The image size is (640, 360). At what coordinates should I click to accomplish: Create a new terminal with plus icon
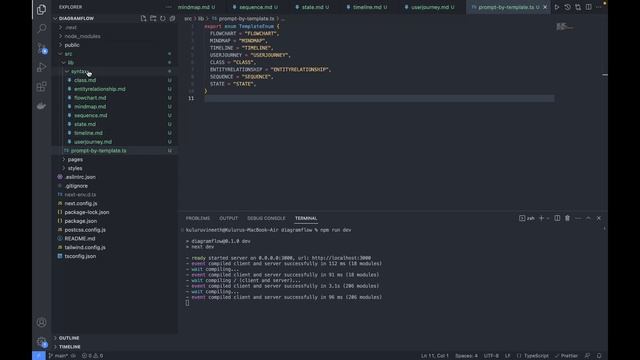coord(542,218)
